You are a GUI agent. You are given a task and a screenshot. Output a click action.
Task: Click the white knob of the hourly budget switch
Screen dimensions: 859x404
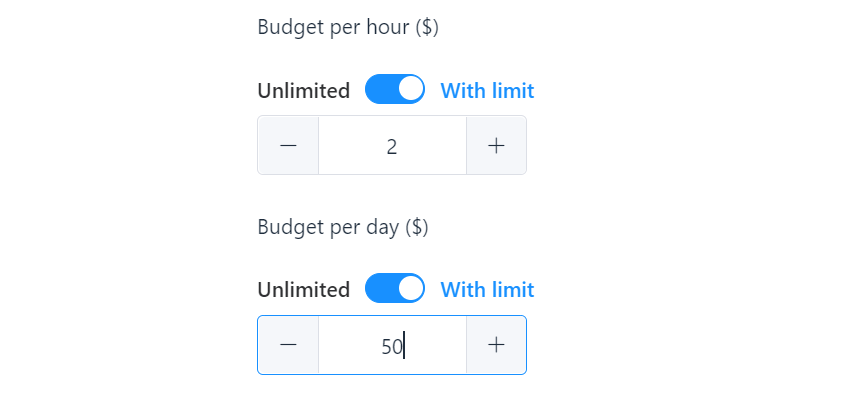(410, 90)
